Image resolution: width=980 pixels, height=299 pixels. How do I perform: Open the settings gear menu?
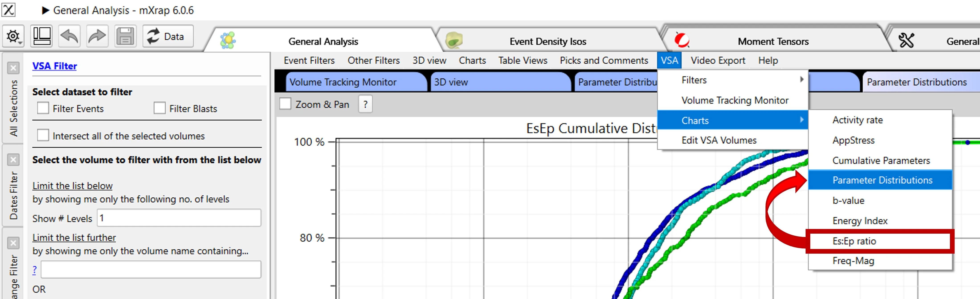(x=13, y=36)
